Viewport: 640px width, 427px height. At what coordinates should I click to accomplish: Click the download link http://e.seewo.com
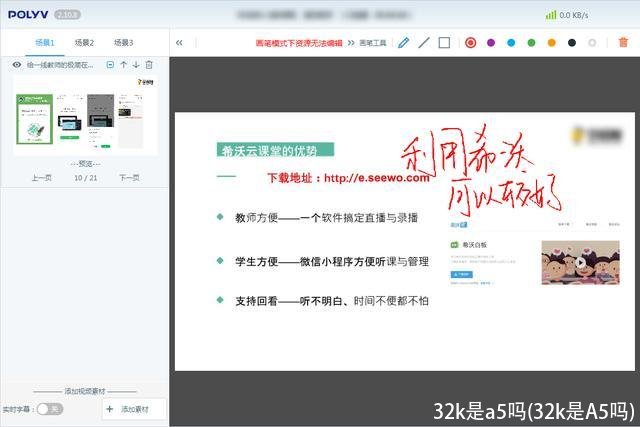pyautogui.click(x=377, y=178)
